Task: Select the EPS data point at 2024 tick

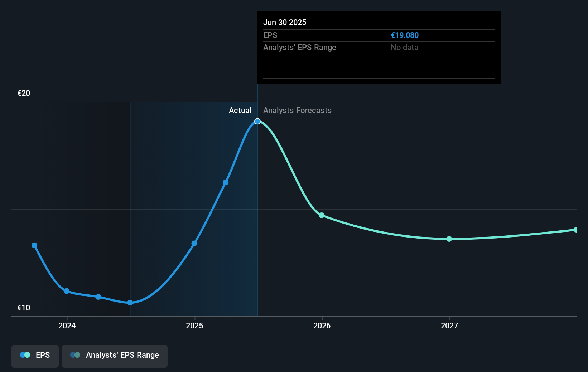Action: click(67, 291)
